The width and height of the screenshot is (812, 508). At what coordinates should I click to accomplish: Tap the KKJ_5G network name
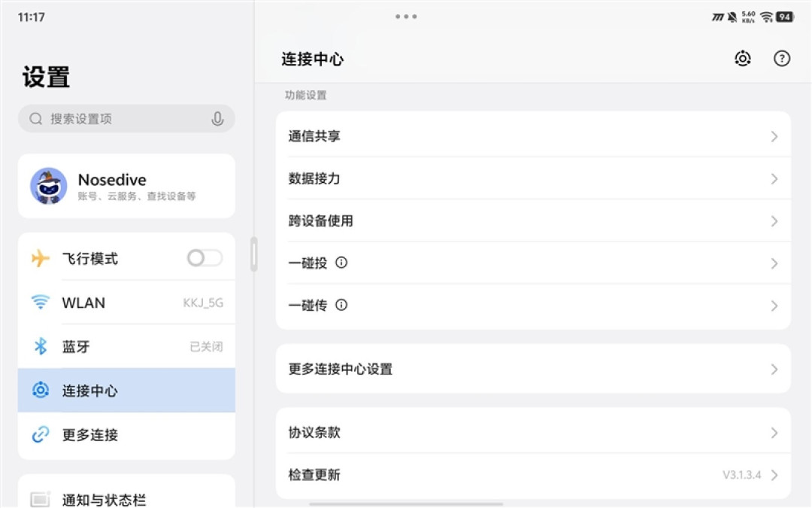pos(203,303)
